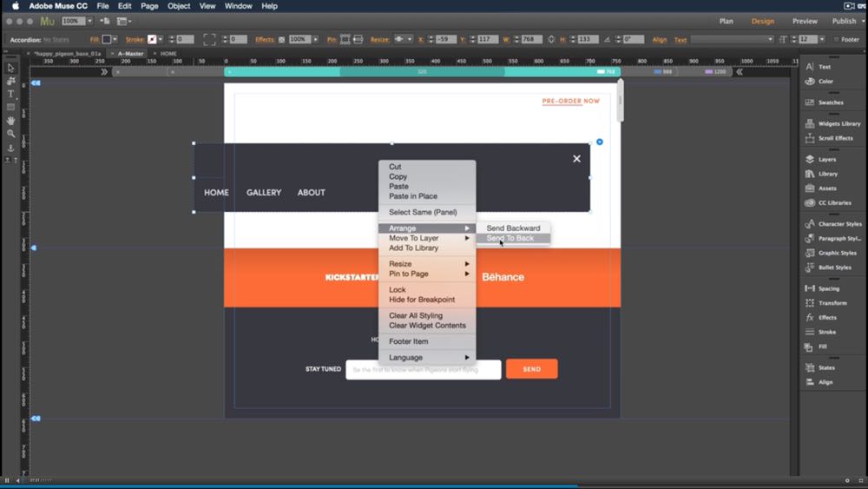Switch to the A-Master document tab
The width and height of the screenshot is (868, 489).
[x=130, y=54]
